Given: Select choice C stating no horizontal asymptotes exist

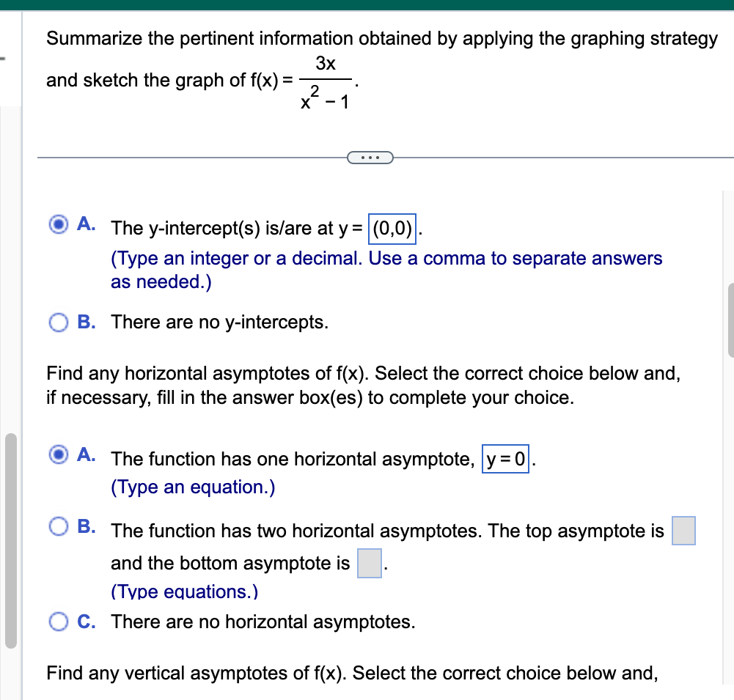Looking at the screenshot, I should click(59, 622).
